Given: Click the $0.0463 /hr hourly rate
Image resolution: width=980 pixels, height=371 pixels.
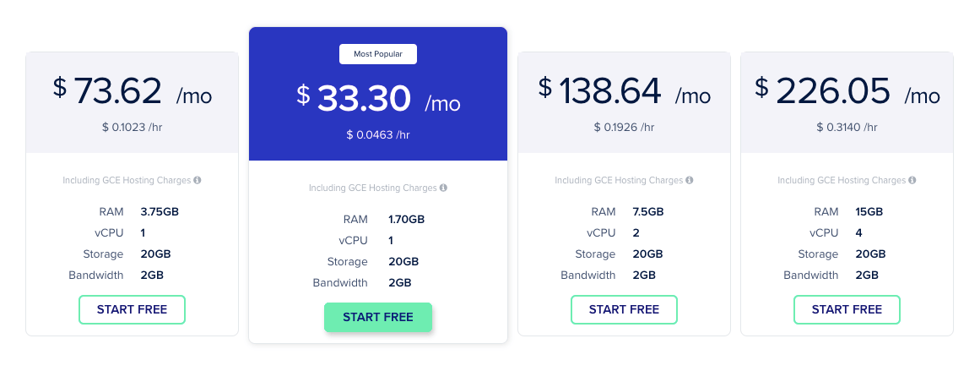Looking at the screenshot, I should (378, 134).
